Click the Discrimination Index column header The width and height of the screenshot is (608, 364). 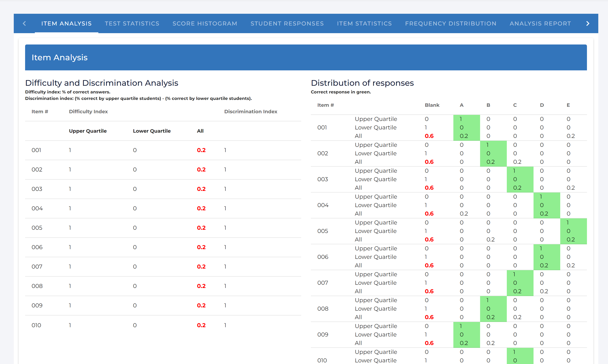(x=251, y=111)
